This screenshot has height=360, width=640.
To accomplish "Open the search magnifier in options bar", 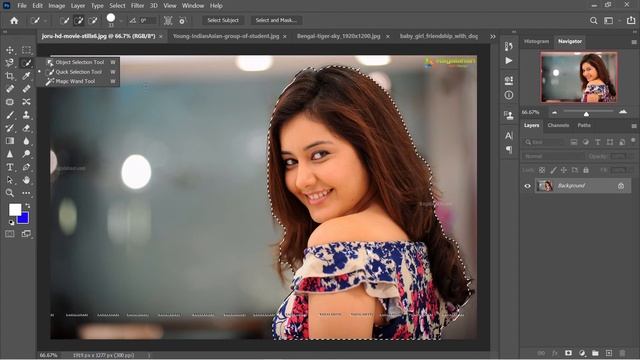I will (593, 20).
